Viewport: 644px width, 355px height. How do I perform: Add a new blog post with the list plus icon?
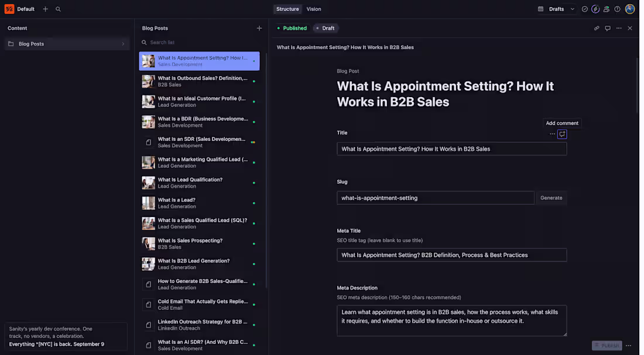(259, 28)
